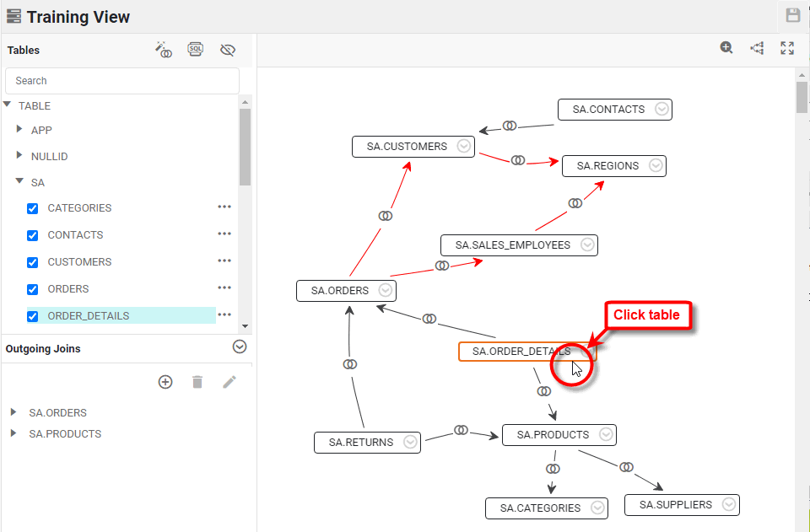Screen dimensions: 810x532
Task: Click the auto-detect joins wand icon
Action: 164,50
